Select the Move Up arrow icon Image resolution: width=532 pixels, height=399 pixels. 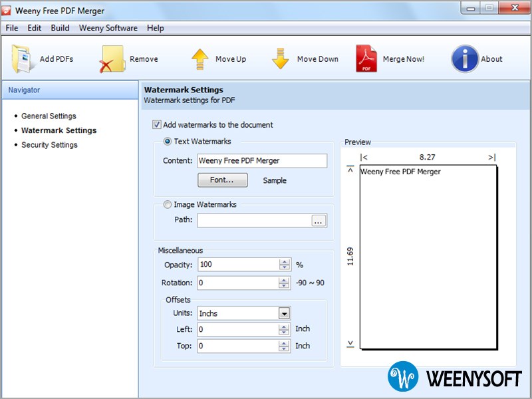199,58
